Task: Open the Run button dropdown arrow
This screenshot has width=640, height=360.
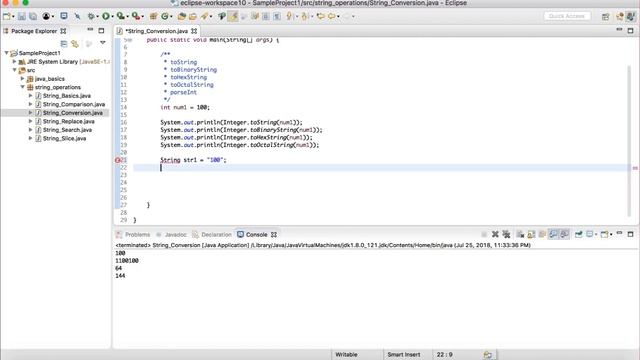Action: (113, 17)
